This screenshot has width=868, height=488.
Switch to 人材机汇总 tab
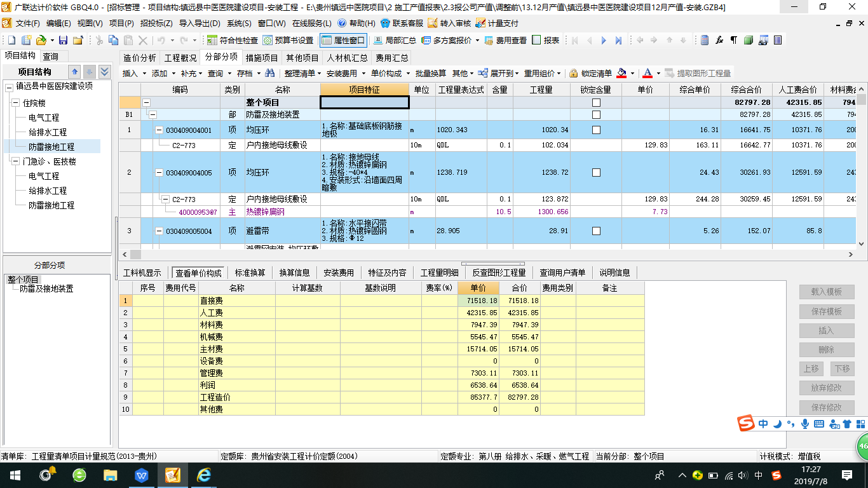tap(348, 58)
